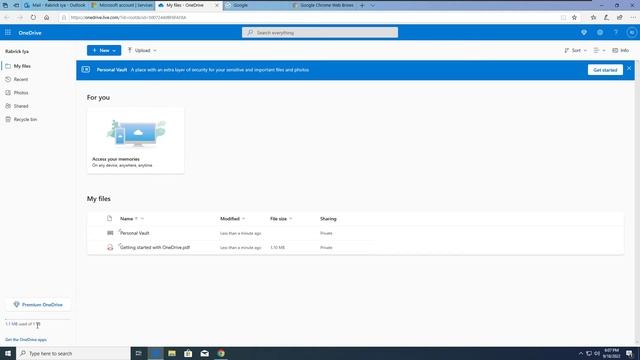The width and height of the screenshot is (640, 360).
Task: Open Task View on the taskbar
Action: click(138, 353)
